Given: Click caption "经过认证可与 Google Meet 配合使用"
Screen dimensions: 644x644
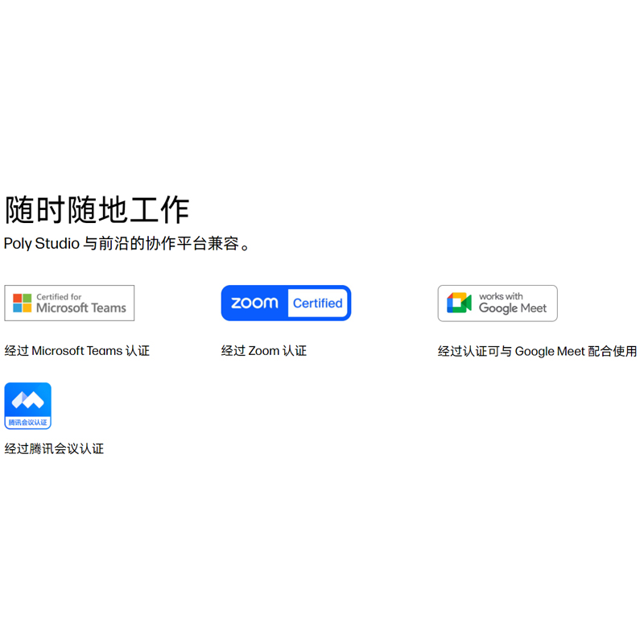Looking at the screenshot, I should pos(537,352).
